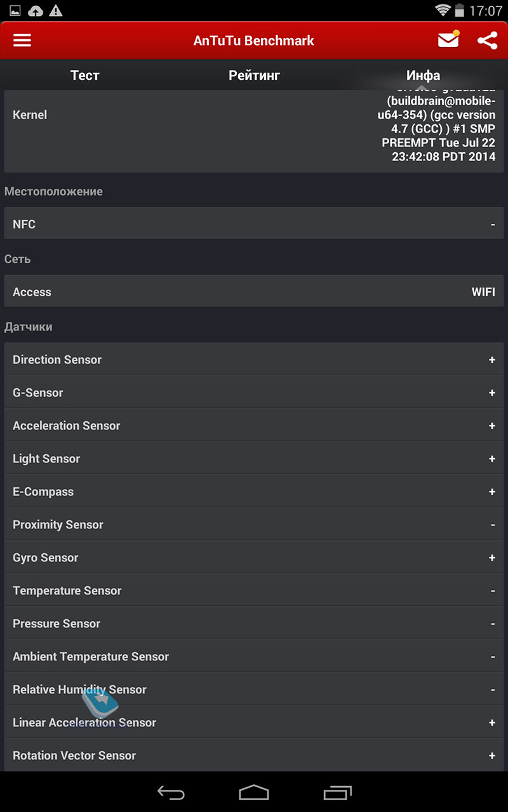Select the Direction Sensor row
Screen dimensions: 508x812
pos(254,359)
